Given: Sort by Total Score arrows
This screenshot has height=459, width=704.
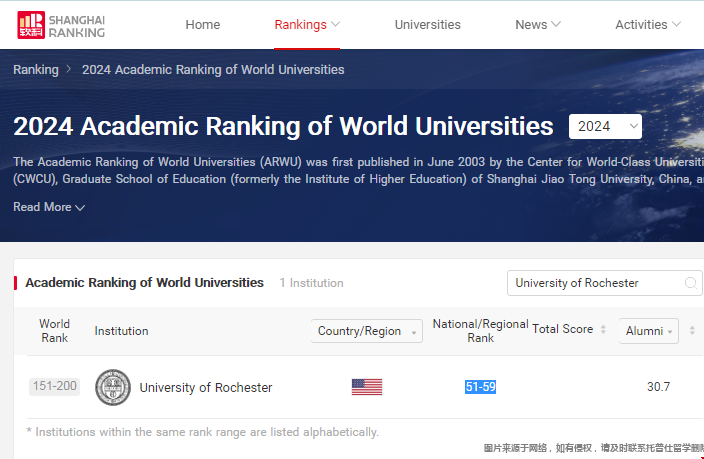Looking at the screenshot, I should click(x=603, y=329).
